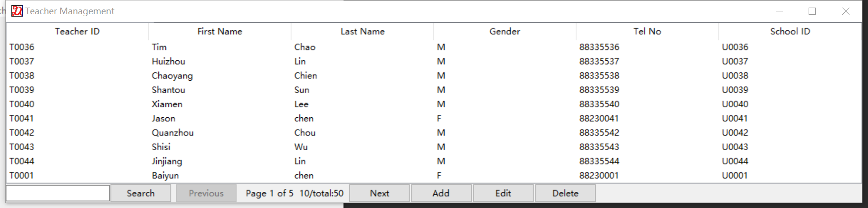
Task: Click the Delete button
Action: pyautogui.click(x=565, y=193)
